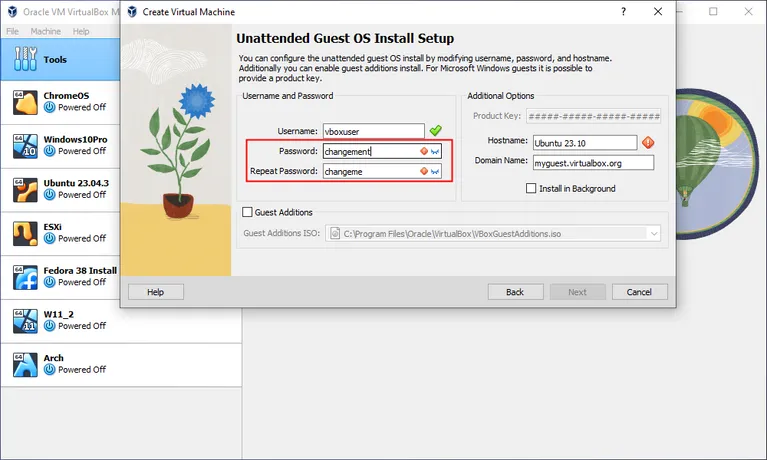Viewport: 767px width, 460px height.
Task: Select the Fedora 38 Install name
Action: [x=80, y=270]
